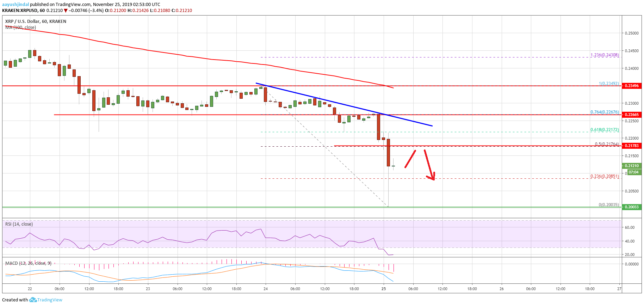The image size is (644, 306).
Task: Click the 0.24000 price axis tick
Action: click(631, 68)
